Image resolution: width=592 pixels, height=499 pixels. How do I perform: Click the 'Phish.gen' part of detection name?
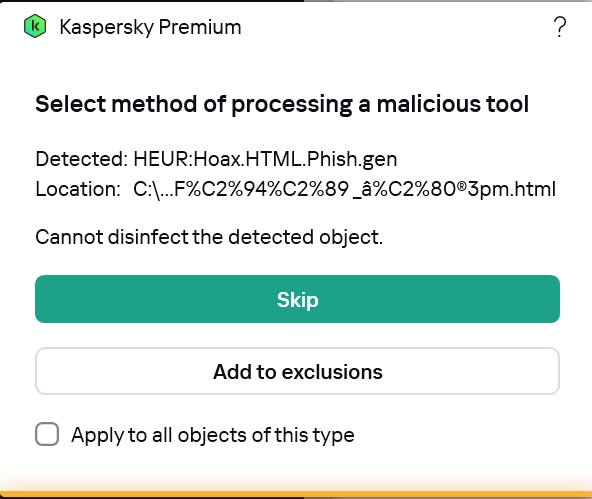pos(352,159)
